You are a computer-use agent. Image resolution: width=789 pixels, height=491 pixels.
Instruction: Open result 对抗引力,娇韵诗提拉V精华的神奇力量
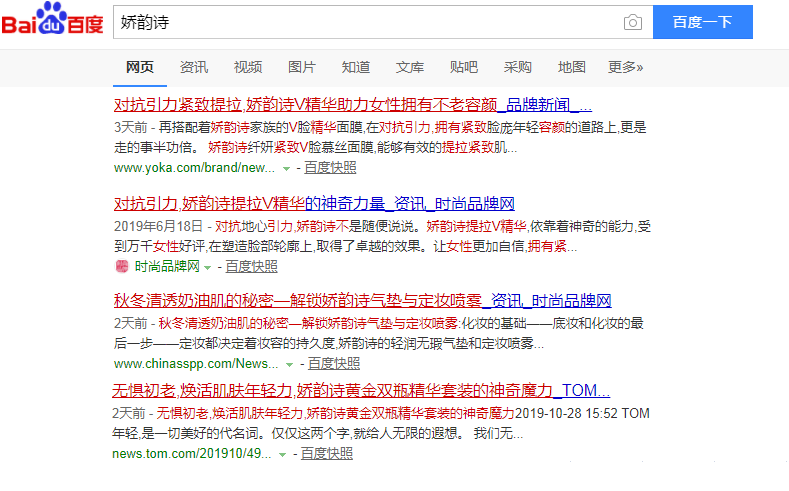click(314, 204)
